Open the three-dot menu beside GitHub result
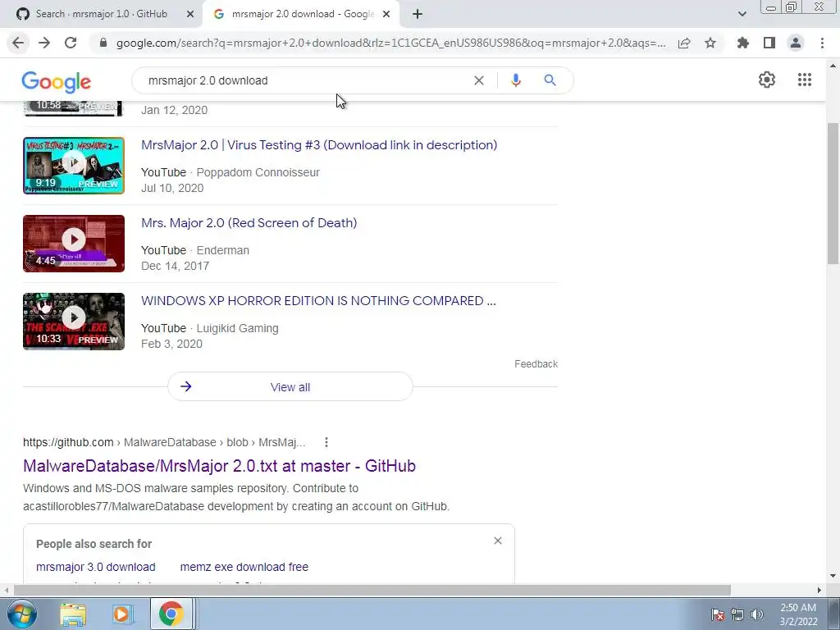This screenshot has height=630, width=840. (x=326, y=442)
